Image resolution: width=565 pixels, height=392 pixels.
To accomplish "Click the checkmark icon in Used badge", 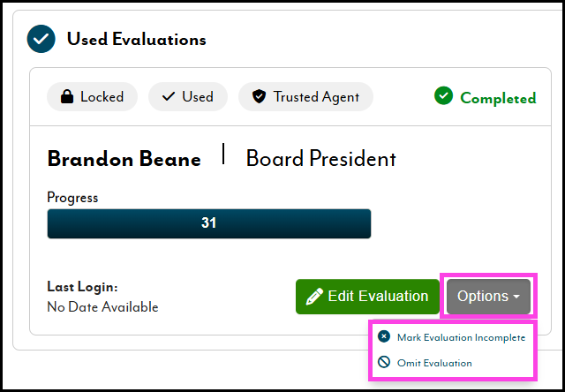I will pos(168,96).
